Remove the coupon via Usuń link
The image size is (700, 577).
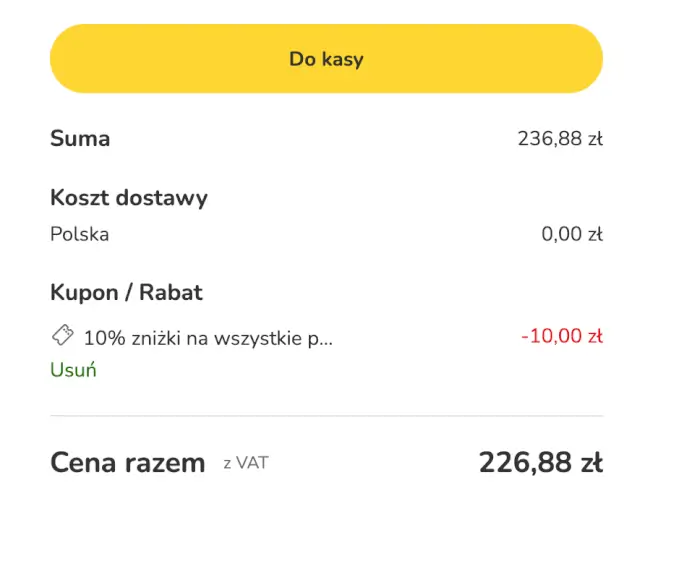[x=73, y=370]
